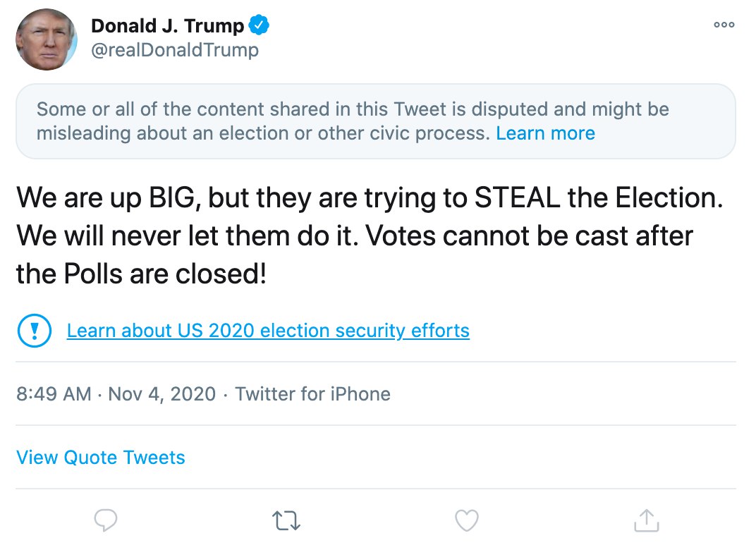Click the Nov 4, 2020 date
This screenshot has width=756, height=550.
162,393
